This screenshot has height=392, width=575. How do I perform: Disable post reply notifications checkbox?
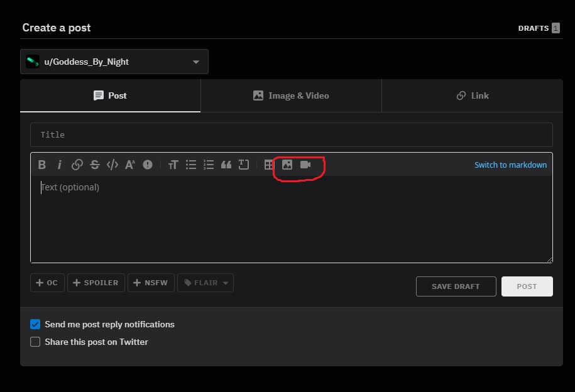pos(35,324)
